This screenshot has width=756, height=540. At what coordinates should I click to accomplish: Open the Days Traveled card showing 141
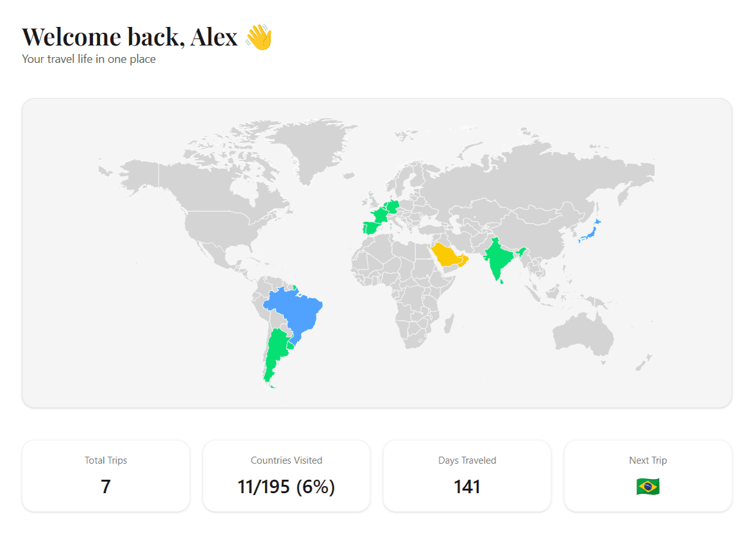click(x=467, y=476)
